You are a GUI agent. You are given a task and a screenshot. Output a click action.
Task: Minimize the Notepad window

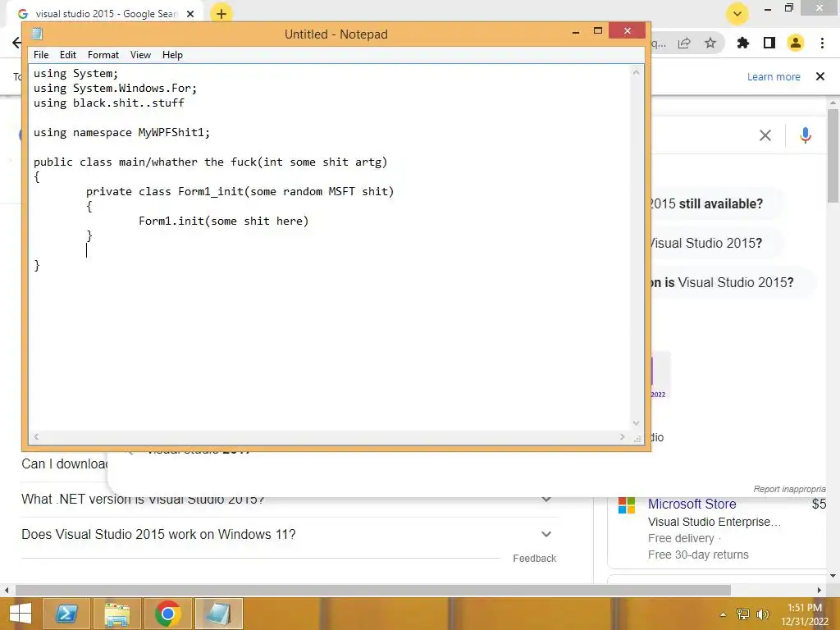(x=576, y=32)
